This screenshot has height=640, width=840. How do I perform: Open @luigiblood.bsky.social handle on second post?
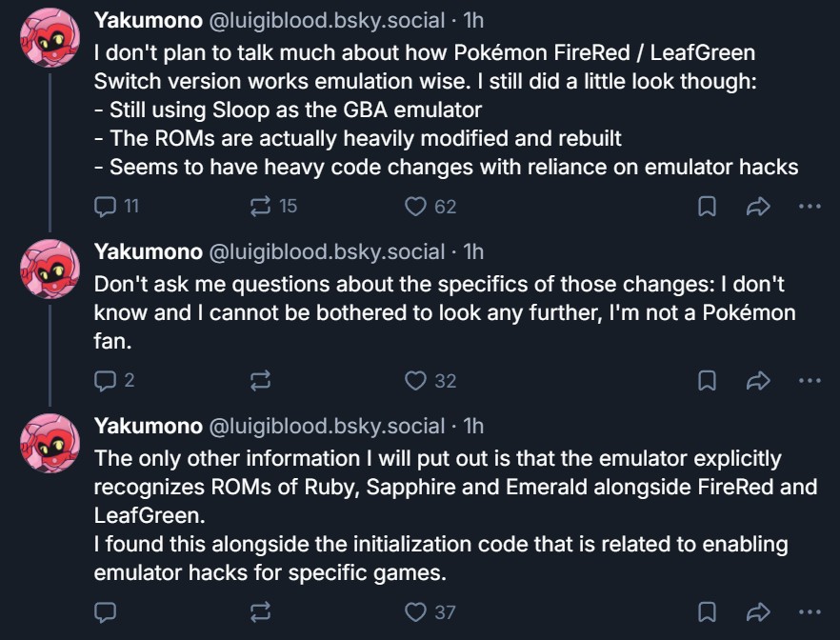point(327,251)
